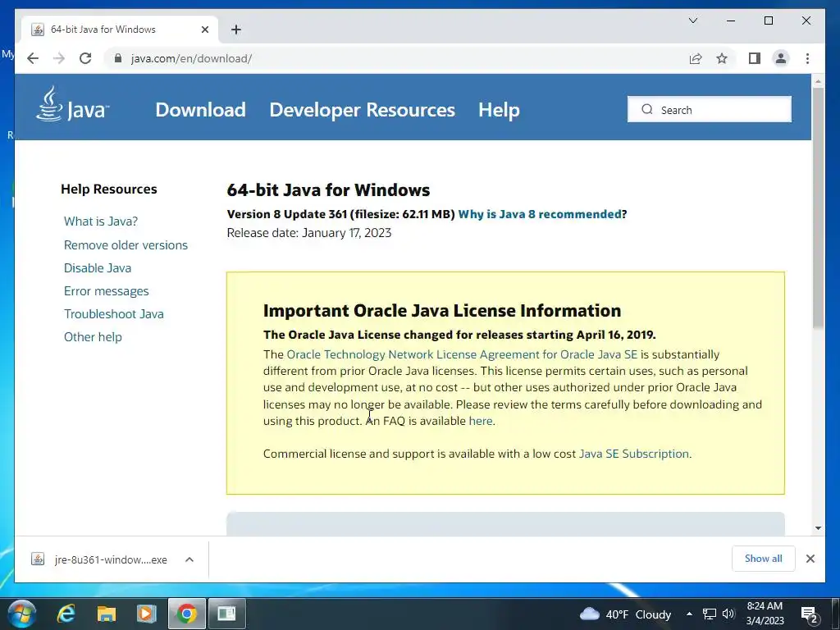Click the FAQ 'here' link
Image resolution: width=840 pixels, height=630 pixels.
click(481, 421)
